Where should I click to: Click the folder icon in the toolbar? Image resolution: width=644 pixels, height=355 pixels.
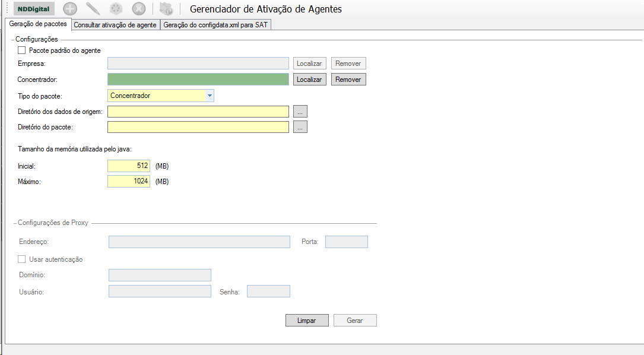pyautogui.click(x=166, y=9)
